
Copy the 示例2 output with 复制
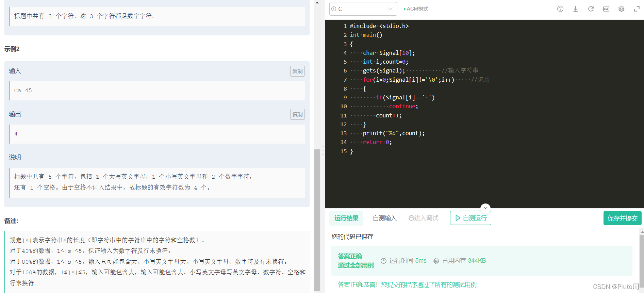(297, 114)
